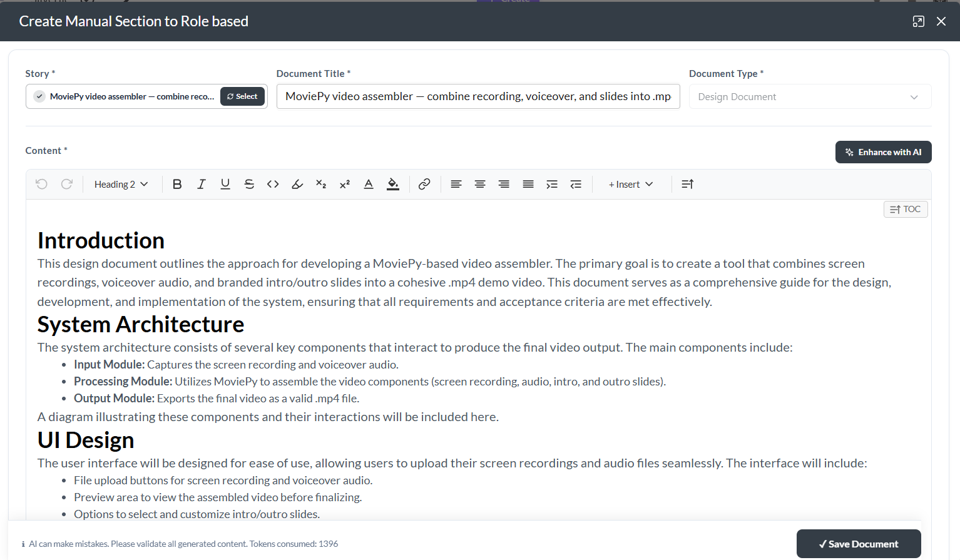Open the + Insert dropdown menu
960x560 pixels.
tap(631, 184)
